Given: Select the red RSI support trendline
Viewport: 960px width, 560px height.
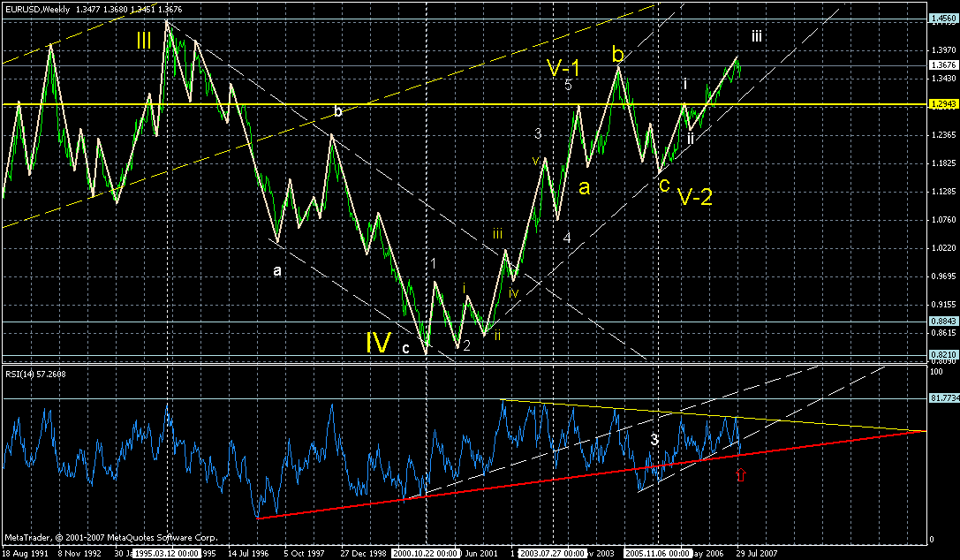Looking at the screenshot, I should tap(591, 474).
